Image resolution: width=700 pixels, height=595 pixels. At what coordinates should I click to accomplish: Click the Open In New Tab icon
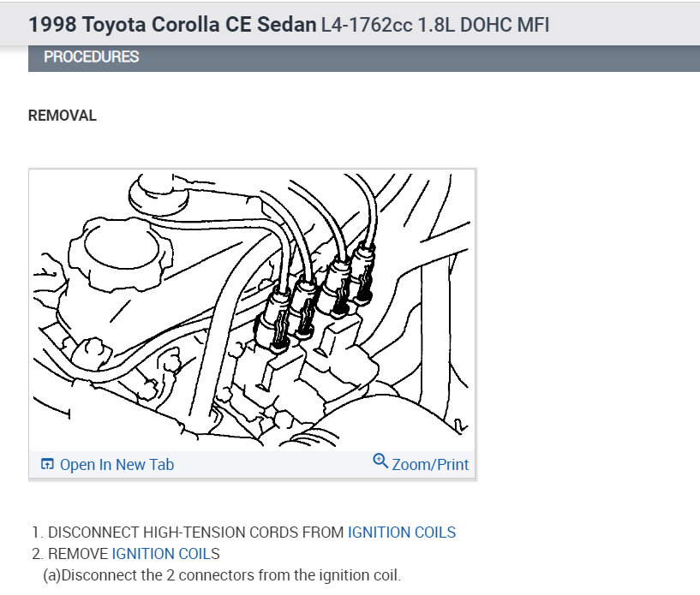click(x=47, y=464)
